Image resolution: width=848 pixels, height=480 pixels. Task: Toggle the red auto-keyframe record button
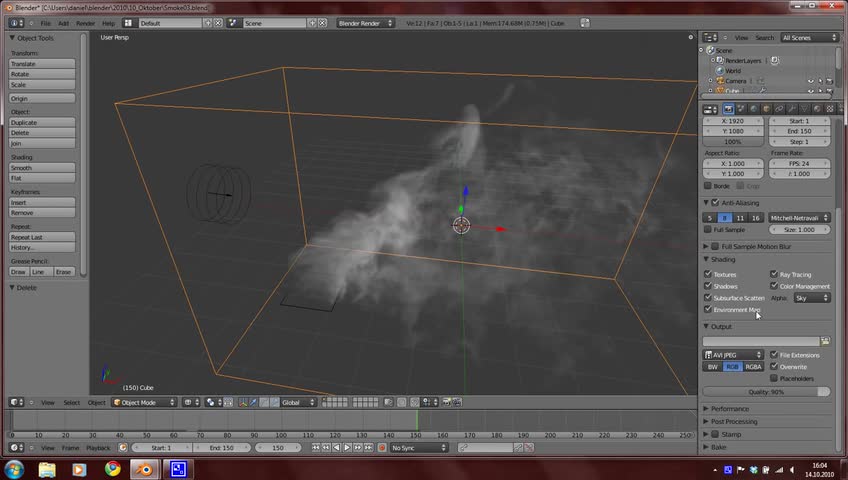point(382,448)
